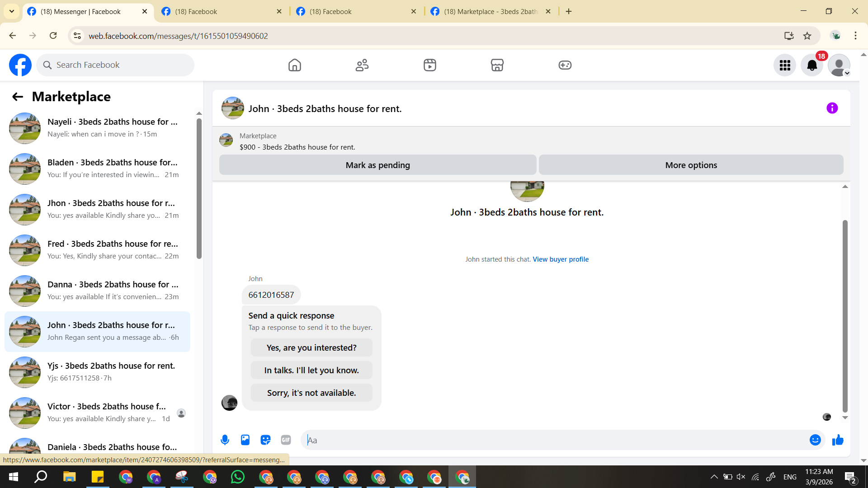Click the View buyer profile link
868x488 pixels.
tap(561, 259)
